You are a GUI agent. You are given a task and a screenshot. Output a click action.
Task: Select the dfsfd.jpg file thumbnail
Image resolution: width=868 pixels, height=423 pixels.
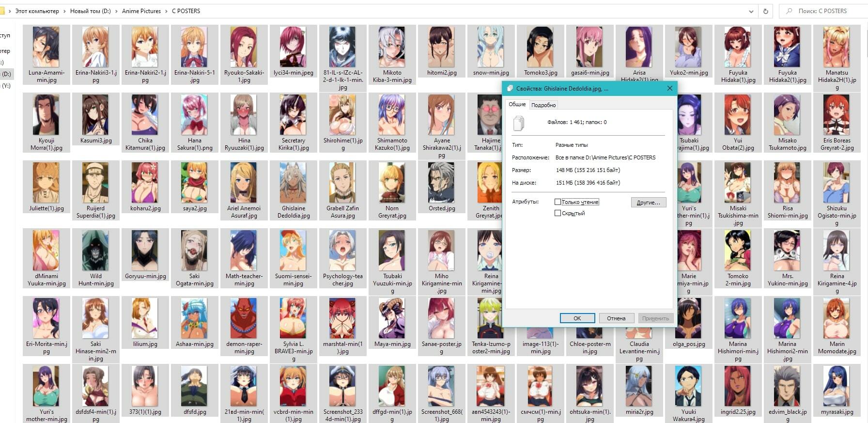point(194,386)
